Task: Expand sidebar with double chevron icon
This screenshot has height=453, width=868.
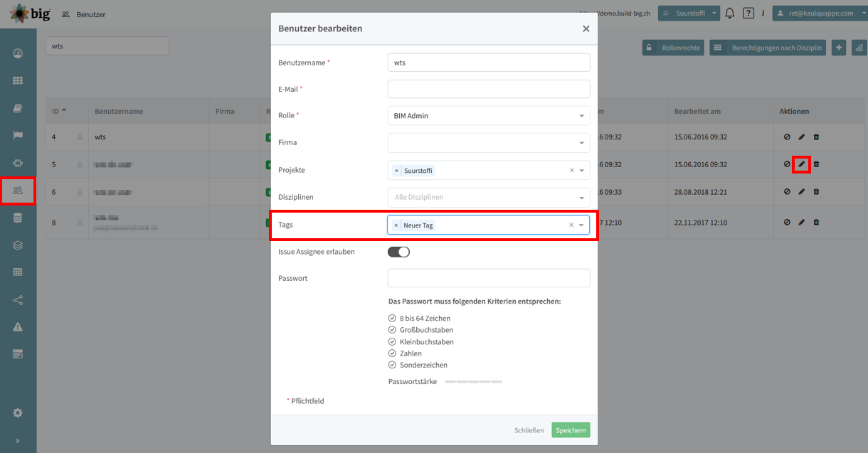Action: coord(18,440)
